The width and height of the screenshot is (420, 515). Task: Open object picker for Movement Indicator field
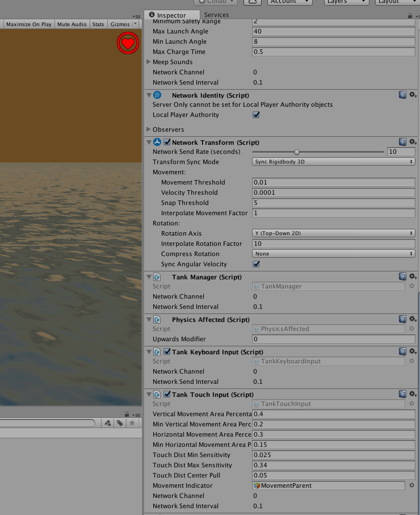point(411,485)
